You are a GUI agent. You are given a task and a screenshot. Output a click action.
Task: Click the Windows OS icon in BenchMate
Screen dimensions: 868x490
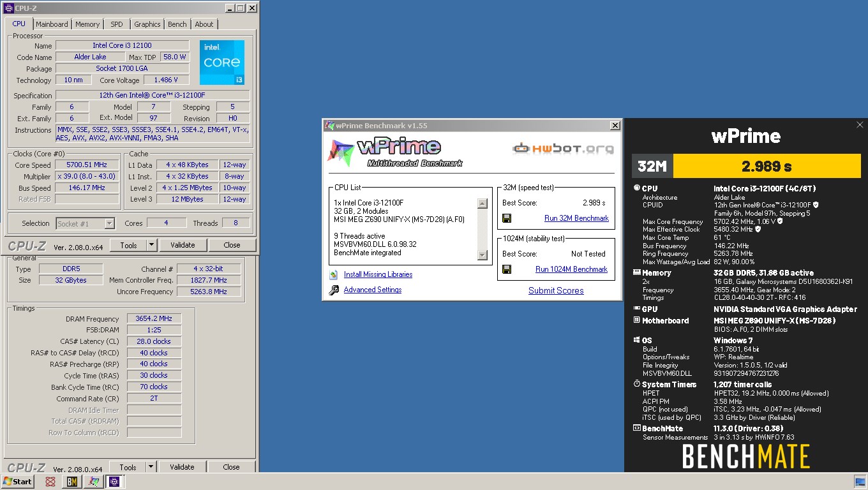(x=636, y=340)
